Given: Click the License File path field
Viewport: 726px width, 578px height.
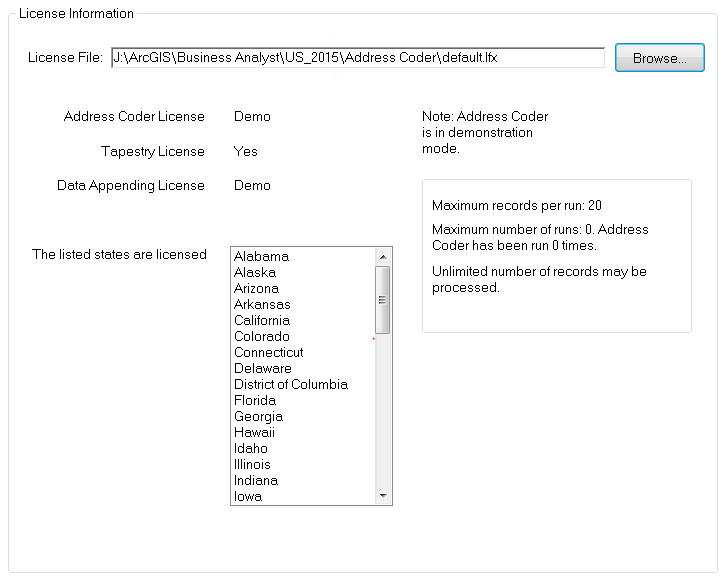Looking at the screenshot, I should click(358, 57).
